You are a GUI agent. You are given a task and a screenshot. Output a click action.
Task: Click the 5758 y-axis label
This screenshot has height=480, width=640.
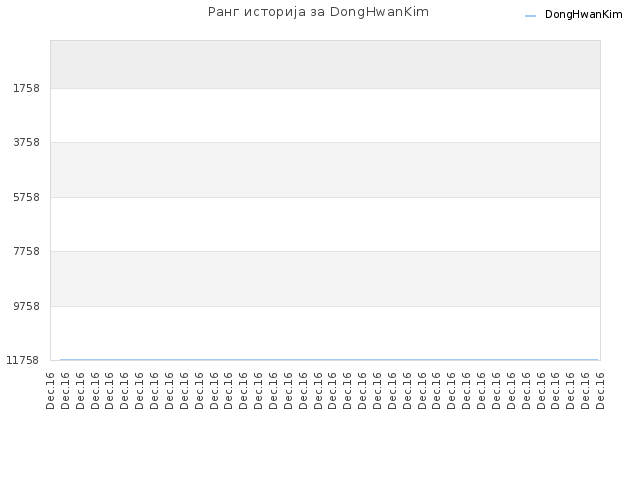click(x=27, y=197)
